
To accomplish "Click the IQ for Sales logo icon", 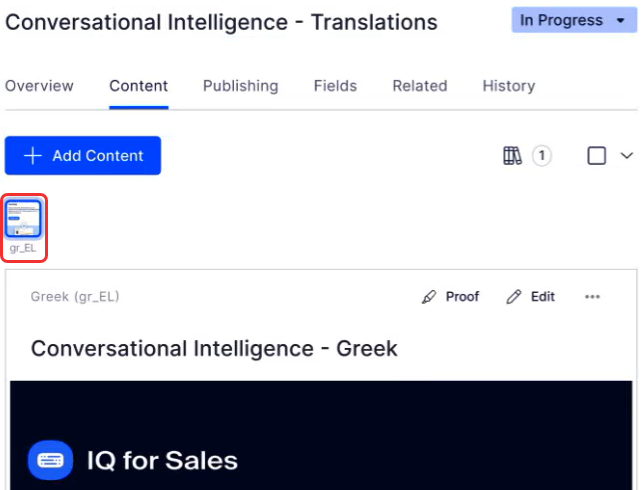I will tap(50, 461).
